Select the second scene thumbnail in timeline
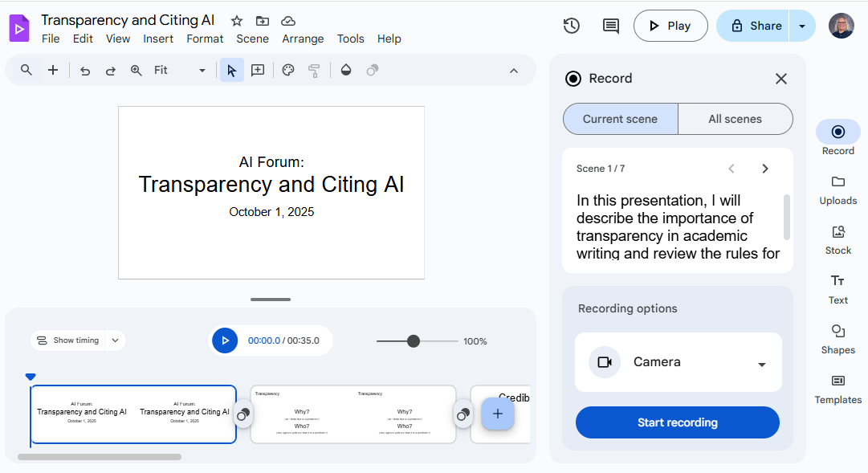 pos(353,414)
